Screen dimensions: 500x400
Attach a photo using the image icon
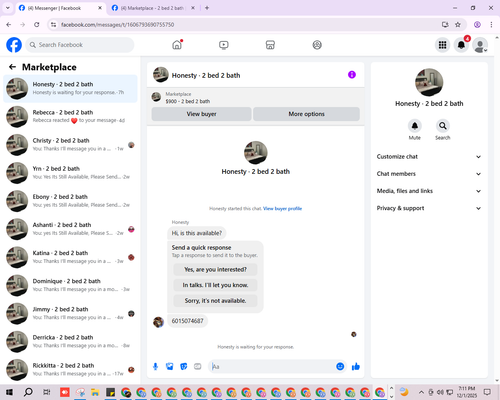[x=170, y=367]
